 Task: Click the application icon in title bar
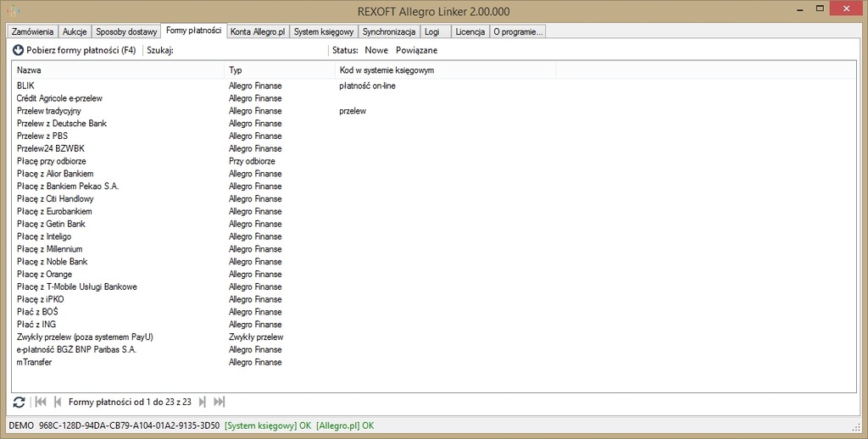(13, 10)
